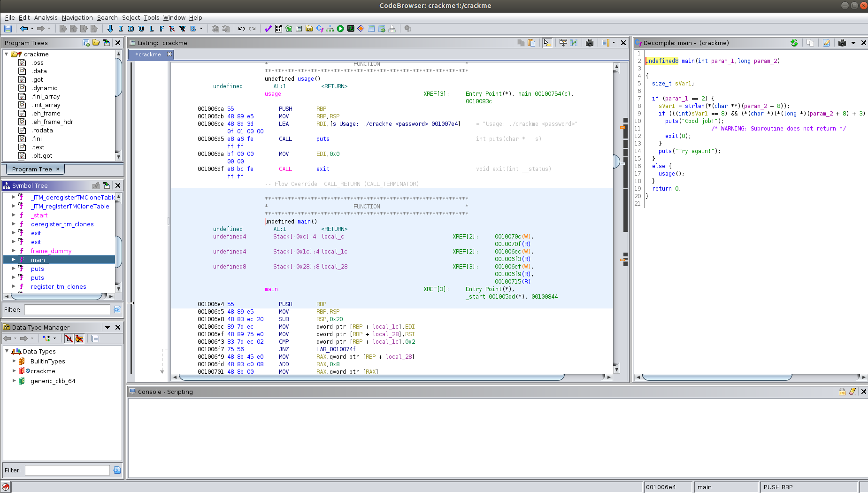Open the Decompiler (Cf) toolbar icon
This screenshot has height=493, width=868.
tap(320, 29)
